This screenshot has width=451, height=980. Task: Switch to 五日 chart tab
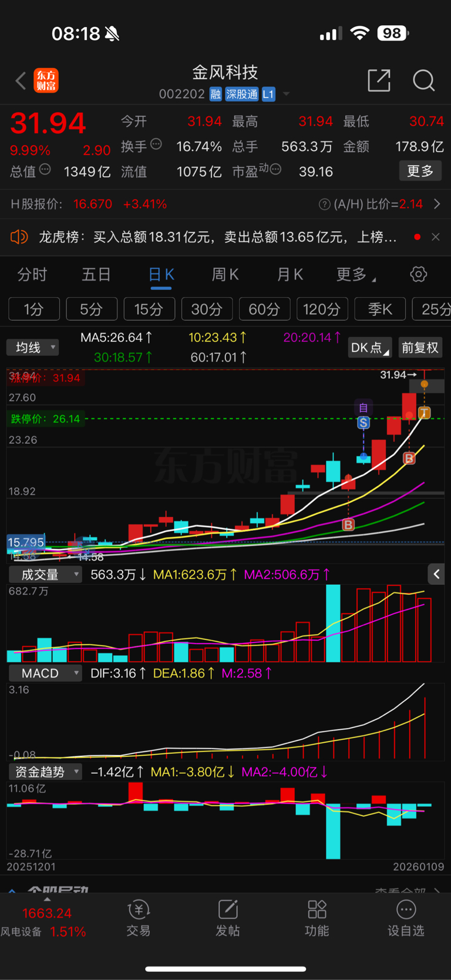tap(96, 274)
